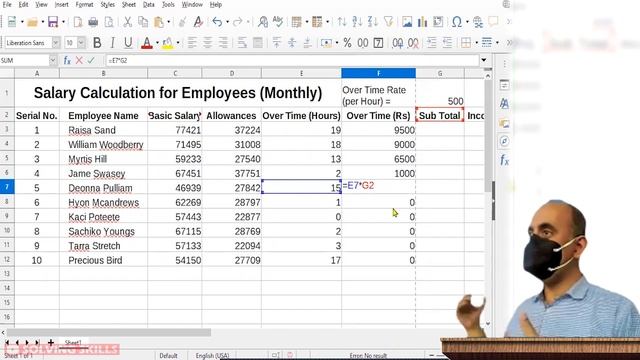
Task: Click the Cut scissors icon
Action: coord(127,22)
